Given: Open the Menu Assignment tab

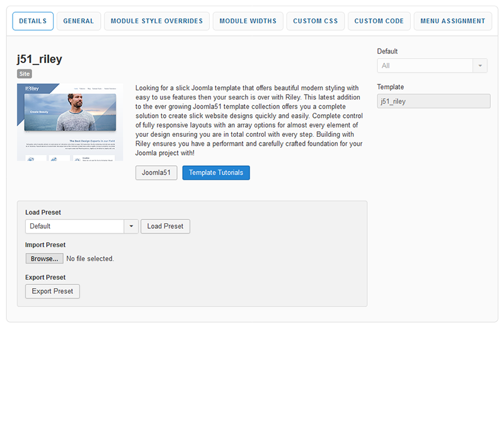Looking at the screenshot, I should (453, 21).
